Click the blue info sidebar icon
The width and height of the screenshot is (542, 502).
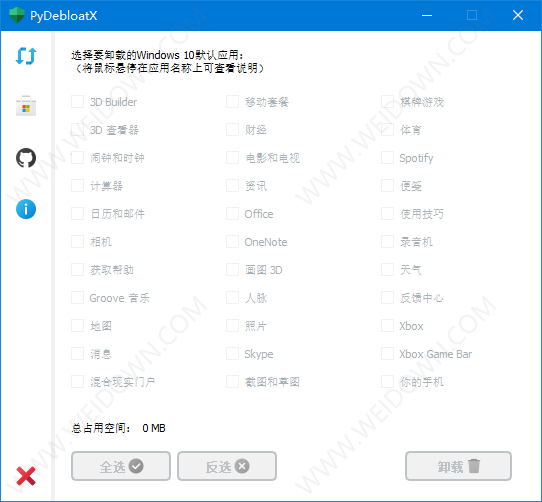pyautogui.click(x=26, y=209)
